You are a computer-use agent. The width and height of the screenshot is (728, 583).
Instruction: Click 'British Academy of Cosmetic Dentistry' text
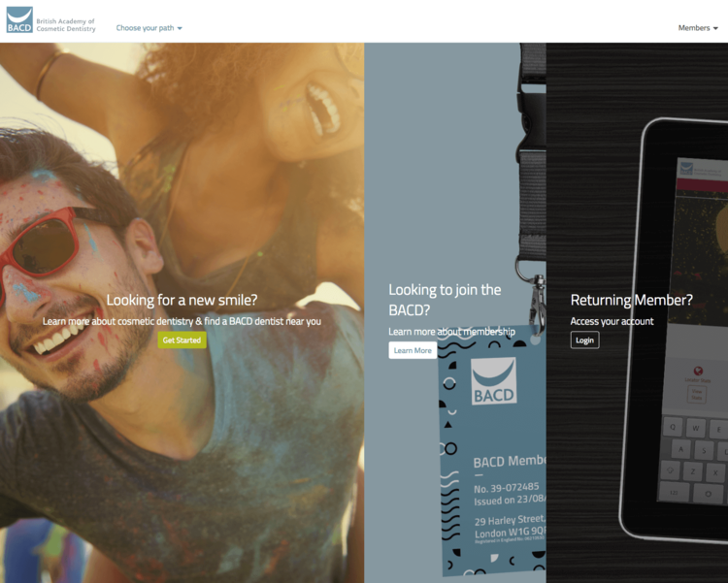tap(66, 25)
